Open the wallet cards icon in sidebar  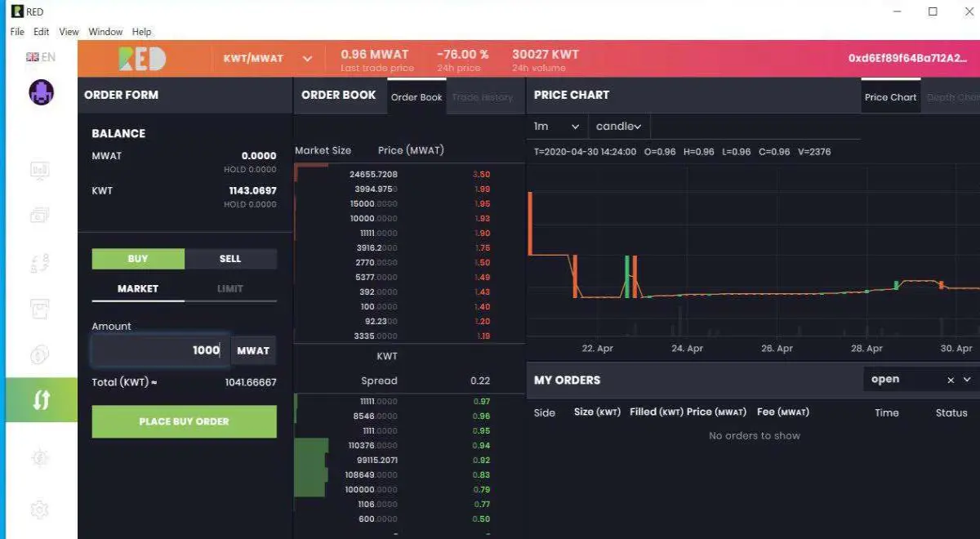pos(40,216)
